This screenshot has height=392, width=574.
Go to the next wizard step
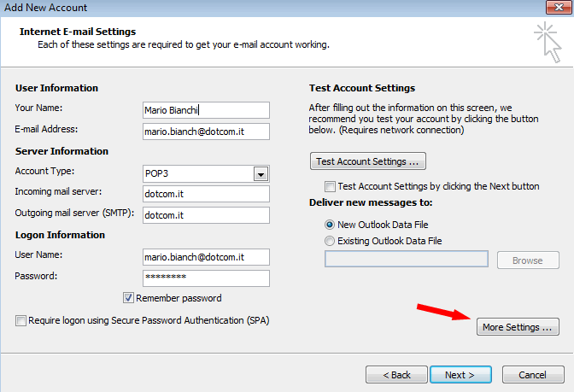tap(460, 375)
